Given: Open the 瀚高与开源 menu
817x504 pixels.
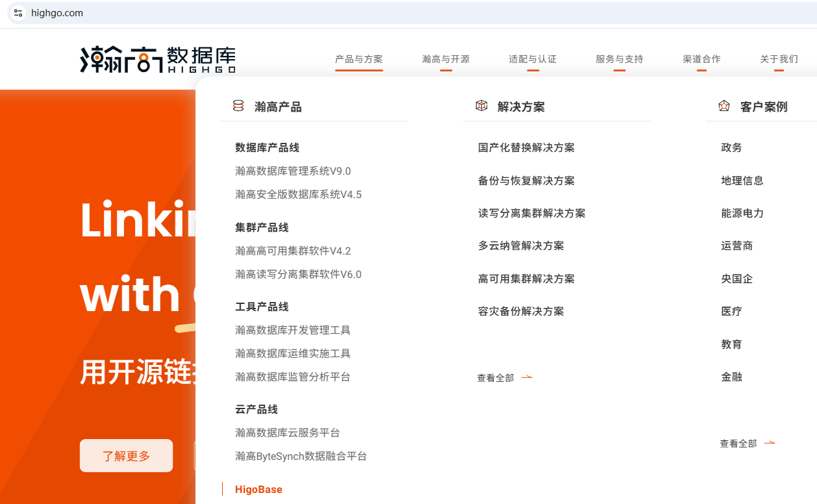Looking at the screenshot, I should pos(446,59).
